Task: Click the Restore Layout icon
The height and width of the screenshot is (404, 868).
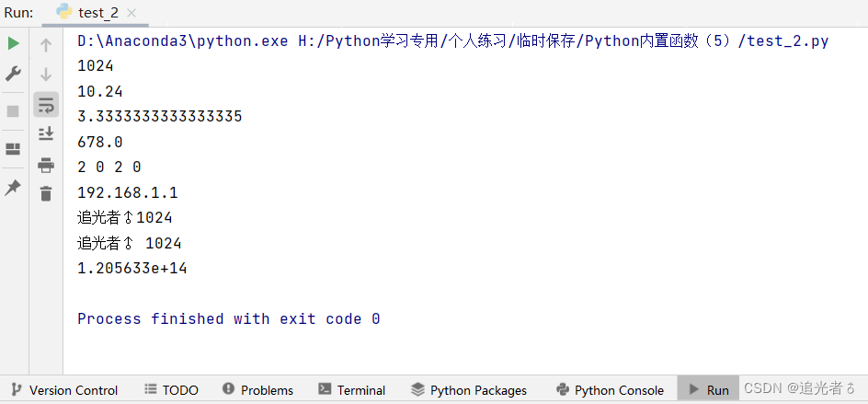Action: point(13,148)
